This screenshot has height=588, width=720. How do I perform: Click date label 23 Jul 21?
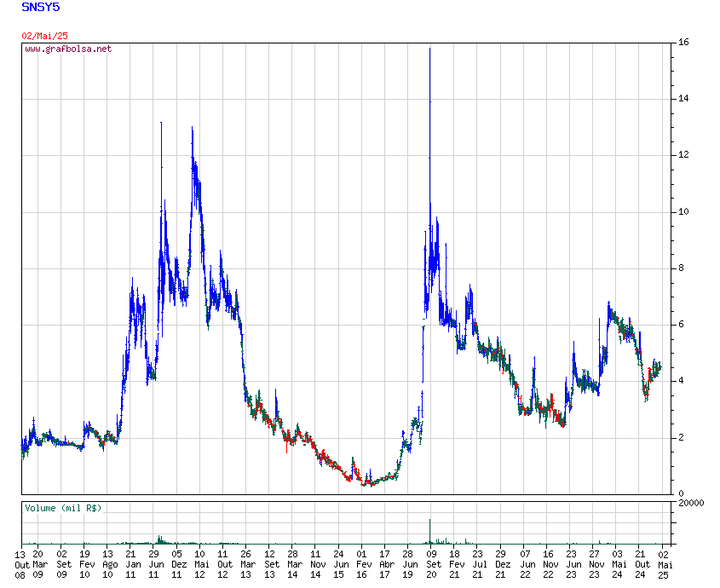coord(479,565)
